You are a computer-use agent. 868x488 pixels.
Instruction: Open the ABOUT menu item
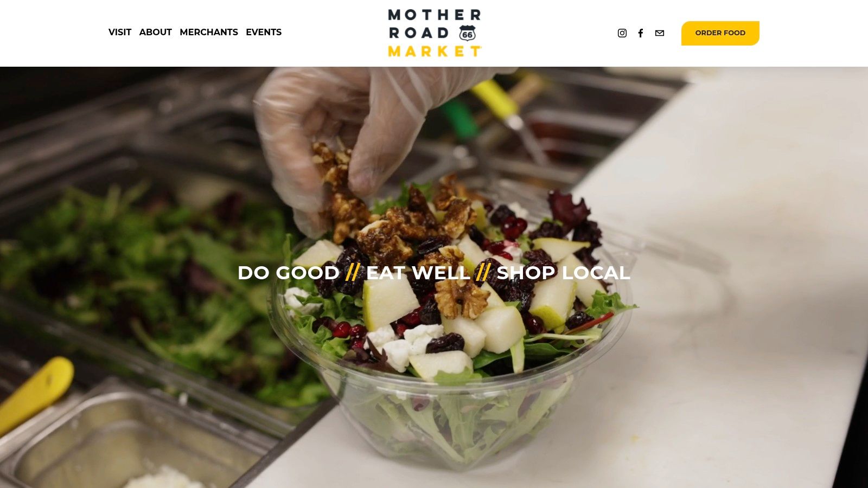coord(155,33)
